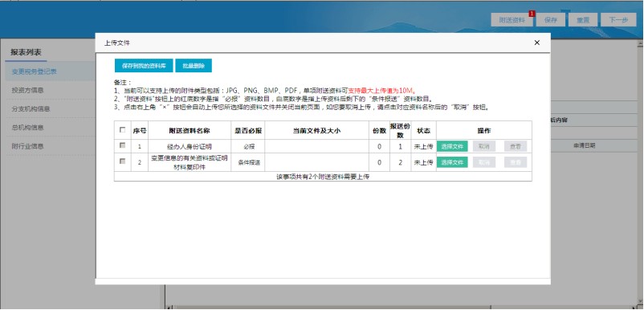Click the 下一步 button in the top bar
Screen dimensions: 644x310
(618, 20)
